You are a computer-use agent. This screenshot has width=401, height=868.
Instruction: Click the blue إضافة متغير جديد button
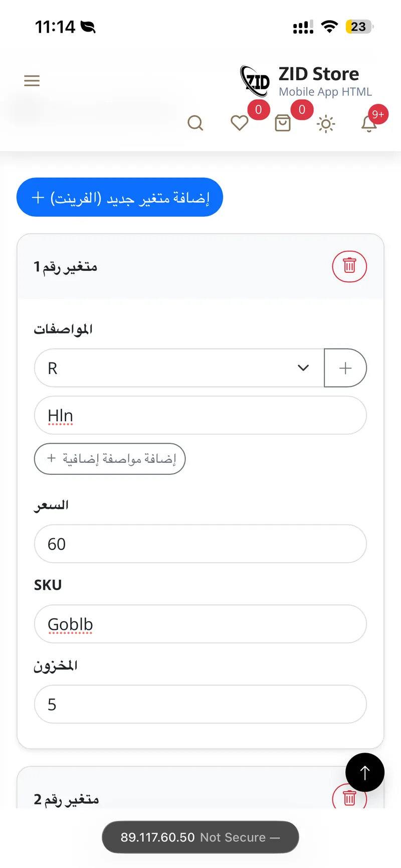tap(120, 197)
